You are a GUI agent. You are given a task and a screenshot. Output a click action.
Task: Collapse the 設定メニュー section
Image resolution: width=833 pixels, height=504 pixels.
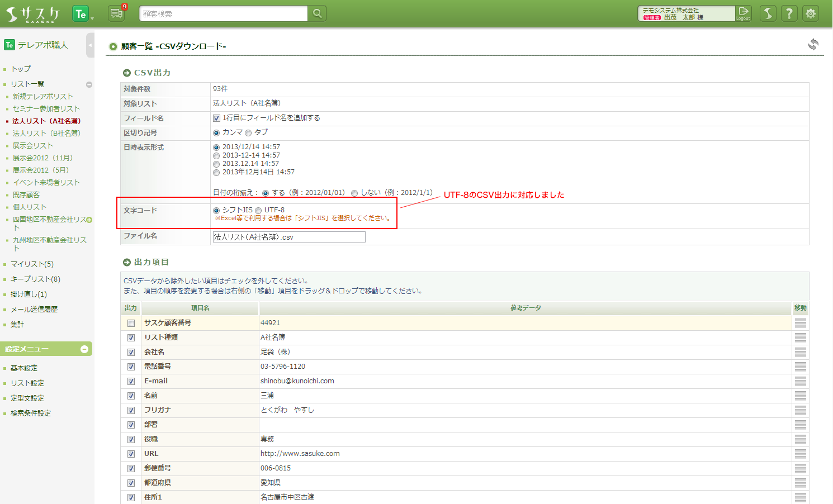click(84, 349)
